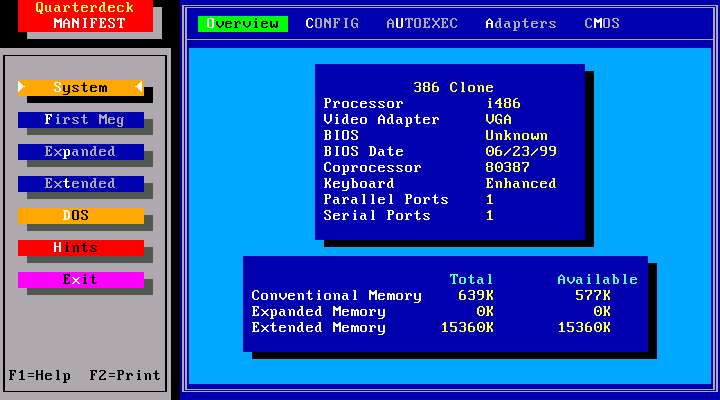
Task: Switch to the CONFIG tab
Action: (x=332, y=23)
